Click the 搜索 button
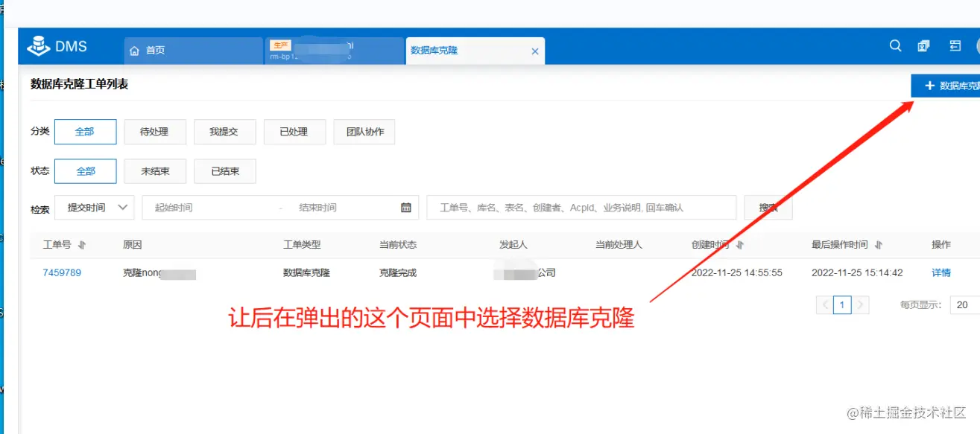 coord(768,208)
